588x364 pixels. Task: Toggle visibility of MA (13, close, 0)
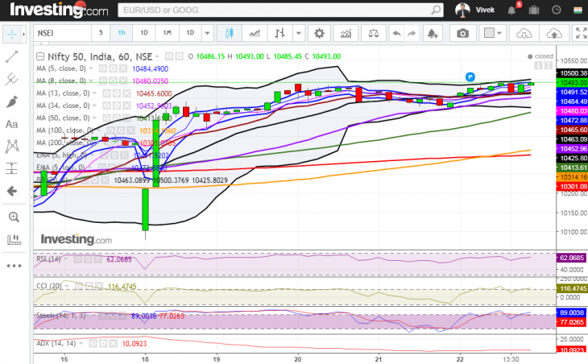click(106, 93)
